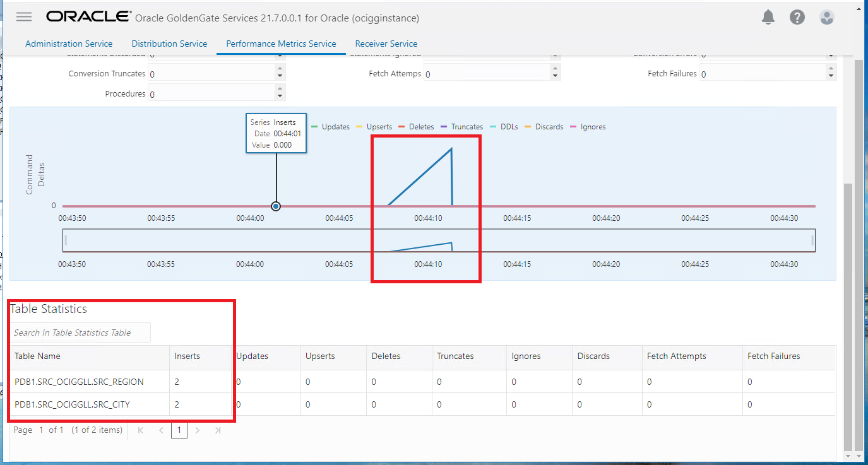This screenshot has height=465, width=868.
Task: Sort by the Fetch Failures column header
Action: 789,356
